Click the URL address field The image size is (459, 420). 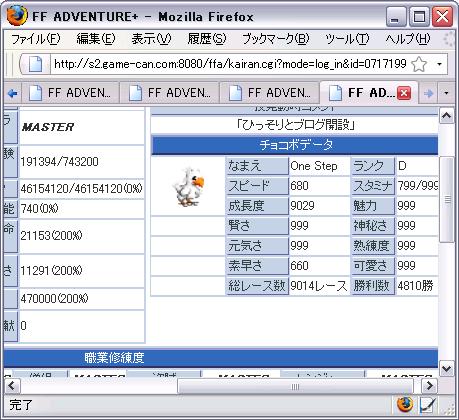230,64
